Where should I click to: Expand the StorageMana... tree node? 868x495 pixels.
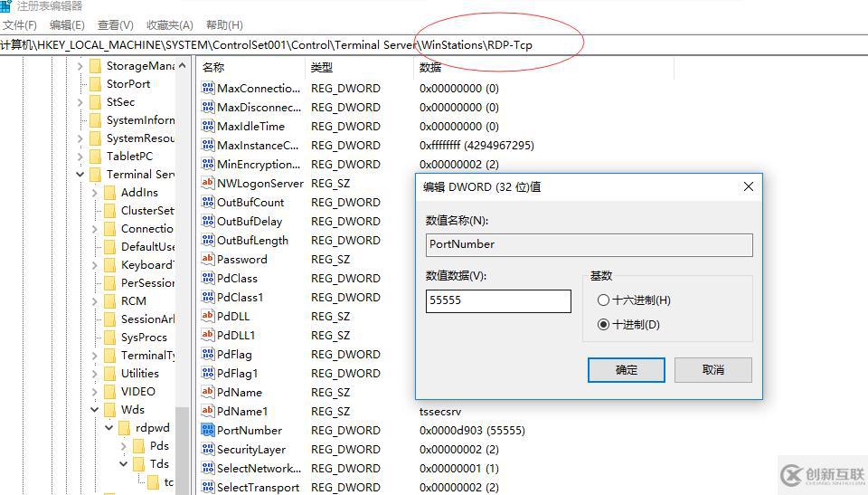pyautogui.click(x=80, y=66)
